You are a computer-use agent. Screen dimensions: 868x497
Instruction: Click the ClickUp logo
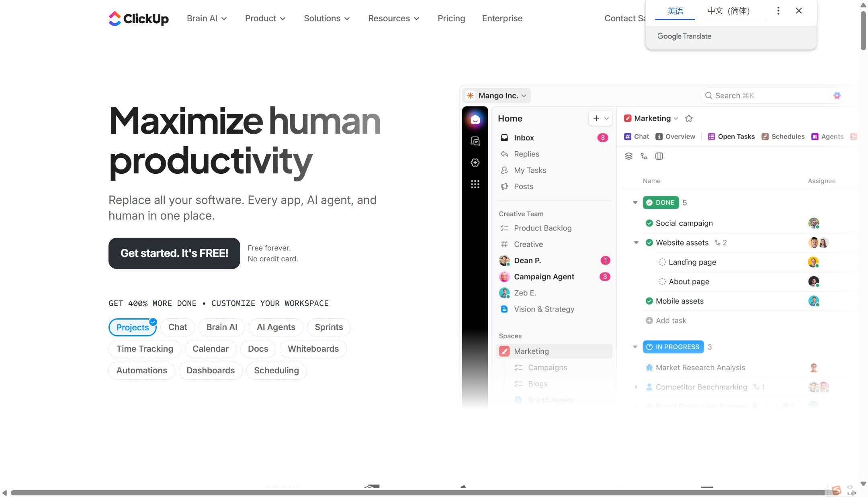138,18
